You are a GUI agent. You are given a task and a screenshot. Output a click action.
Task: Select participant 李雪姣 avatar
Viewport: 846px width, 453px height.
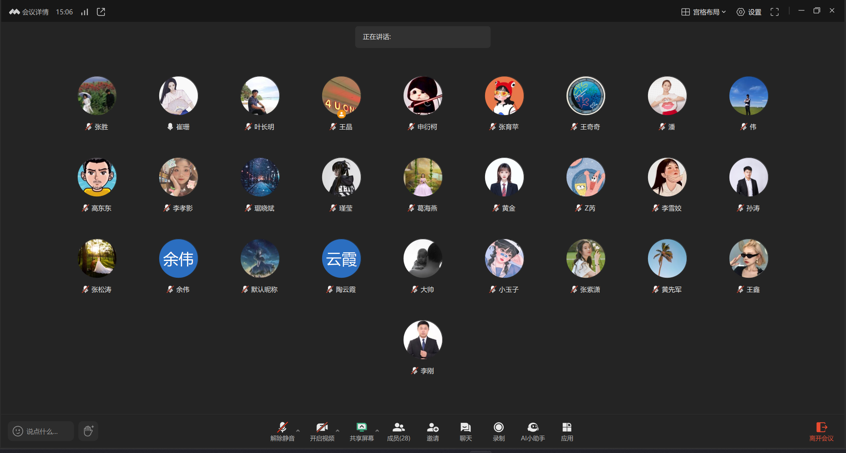(x=667, y=177)
